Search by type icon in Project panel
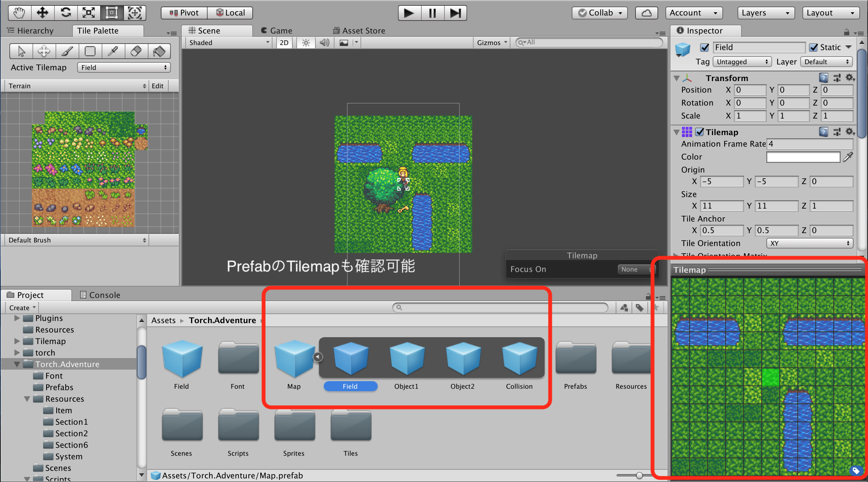 (624, 308)
